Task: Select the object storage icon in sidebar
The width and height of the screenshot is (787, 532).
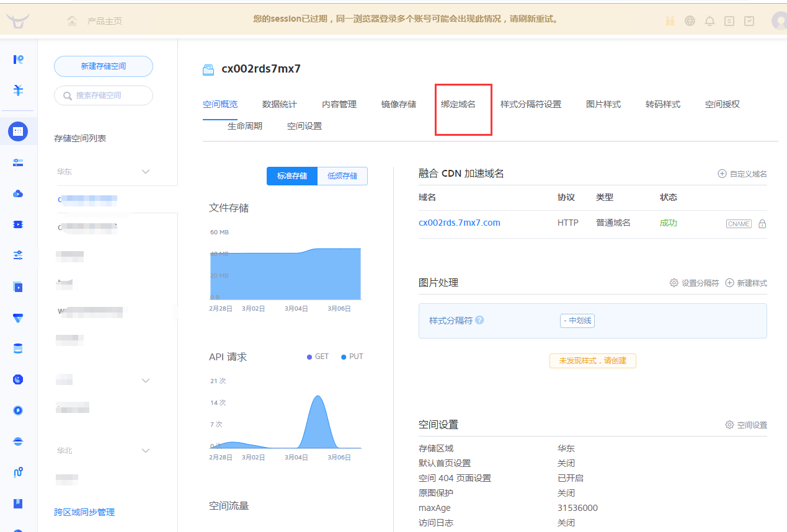Action: coord(18,131)
